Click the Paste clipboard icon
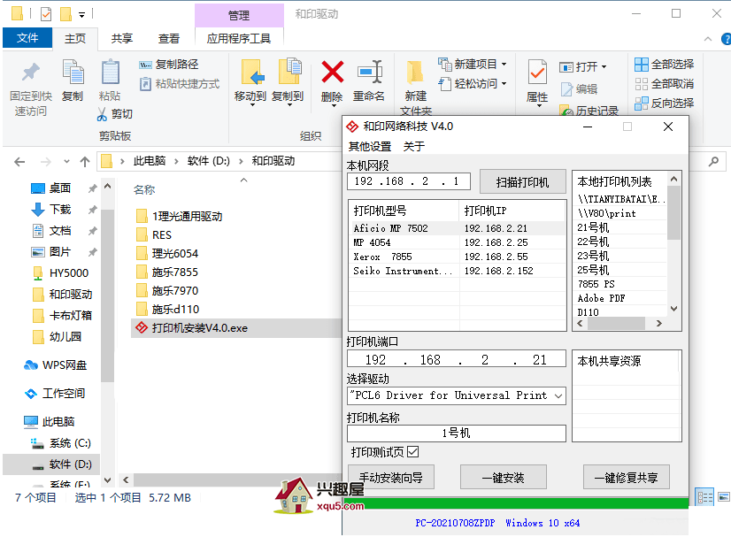 [x=110, y=73]
